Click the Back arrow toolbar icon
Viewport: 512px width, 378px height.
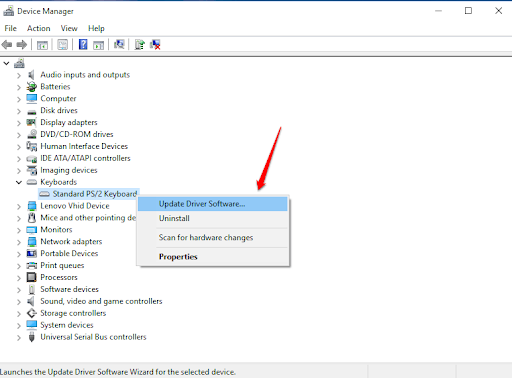click(7, 44)
